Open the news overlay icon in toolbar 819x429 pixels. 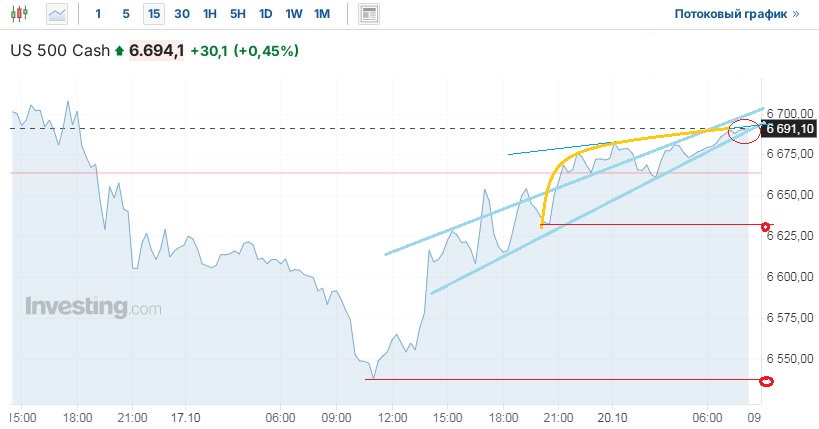(370, 14)
